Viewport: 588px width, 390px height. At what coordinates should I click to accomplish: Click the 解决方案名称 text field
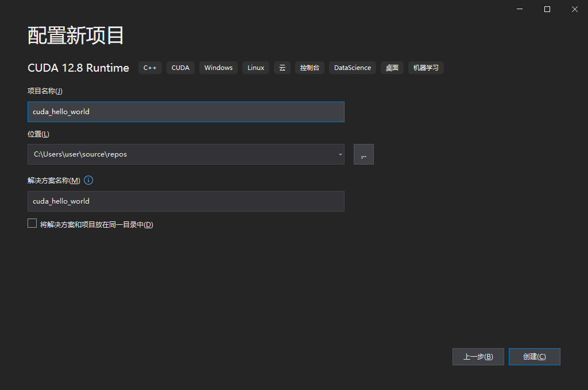(186, 201)
